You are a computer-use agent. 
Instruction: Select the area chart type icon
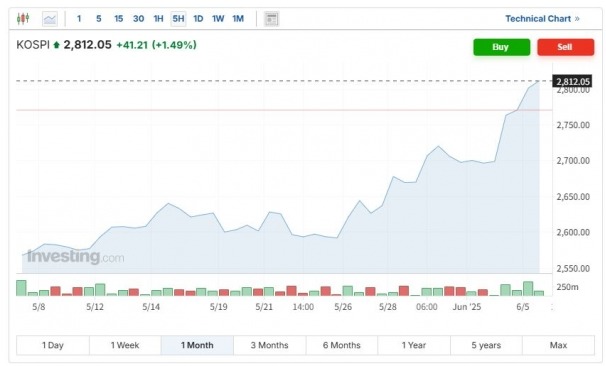tap(50, 19)
